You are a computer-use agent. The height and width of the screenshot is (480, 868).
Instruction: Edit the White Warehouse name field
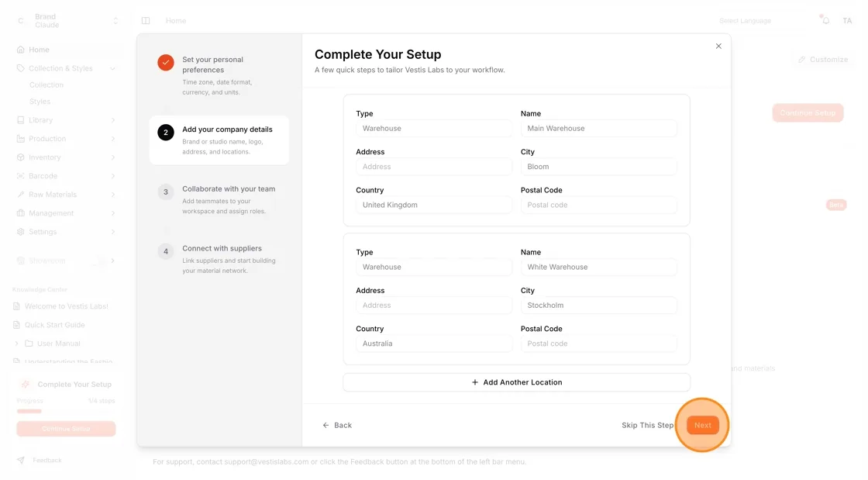(598, 267)
